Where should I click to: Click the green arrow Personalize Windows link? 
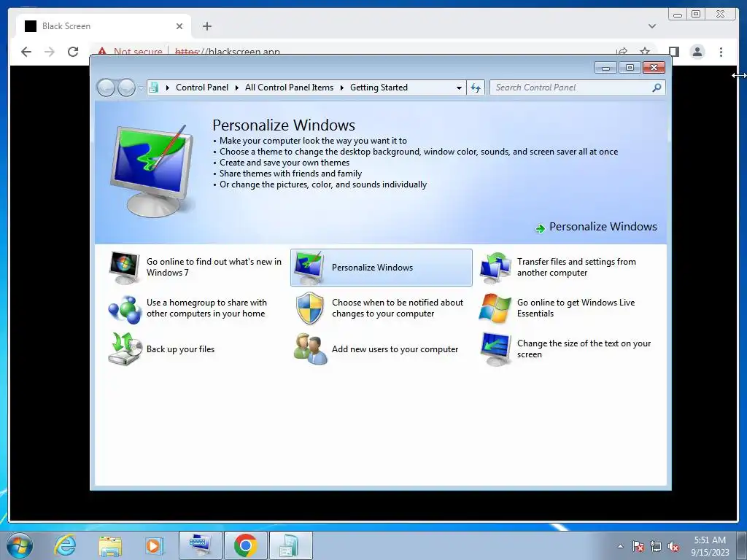click(x=596, y=227)
